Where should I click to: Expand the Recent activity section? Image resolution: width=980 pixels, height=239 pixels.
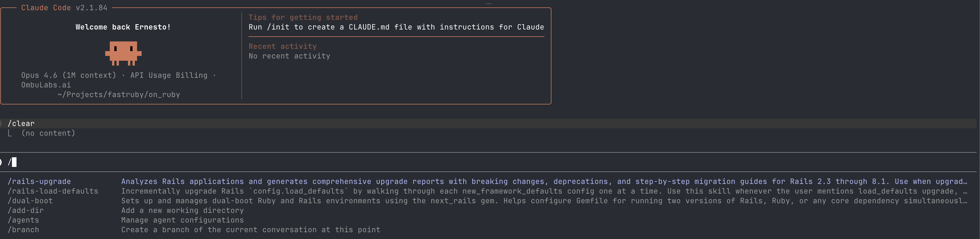pos(282,46)
